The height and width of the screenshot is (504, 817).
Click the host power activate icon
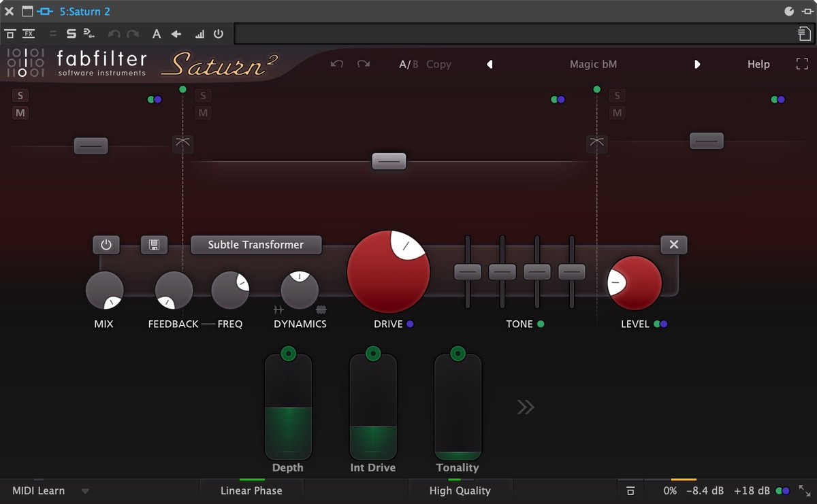coord(219,33)
